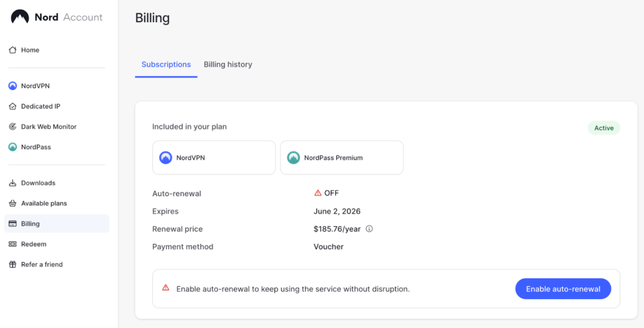644x328 pixels.
Task: Click the NordPass Premium logo in plan card
Action: [x=293, y=158]
